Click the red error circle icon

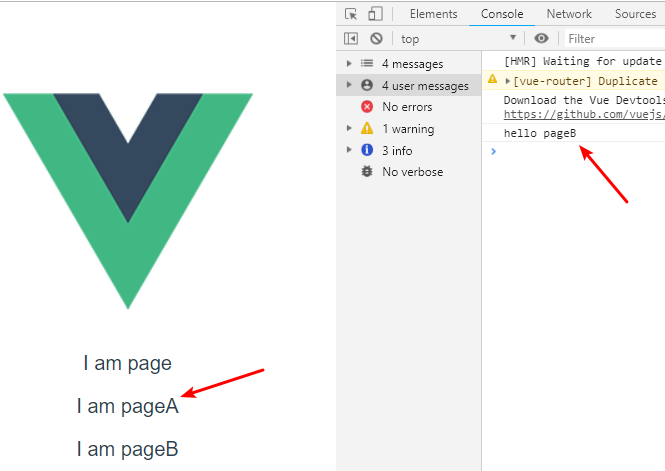tap(367, 107)
